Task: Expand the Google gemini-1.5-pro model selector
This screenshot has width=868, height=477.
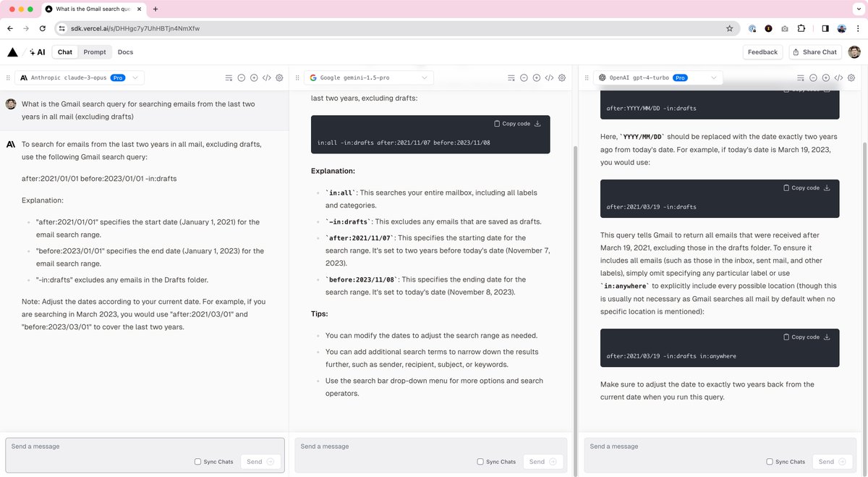Action: point(369,77)
